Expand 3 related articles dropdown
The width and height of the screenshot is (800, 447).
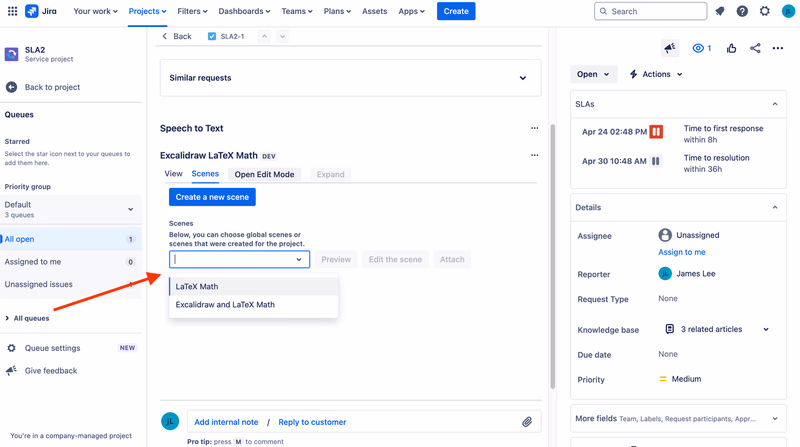[x=766, y=330]
